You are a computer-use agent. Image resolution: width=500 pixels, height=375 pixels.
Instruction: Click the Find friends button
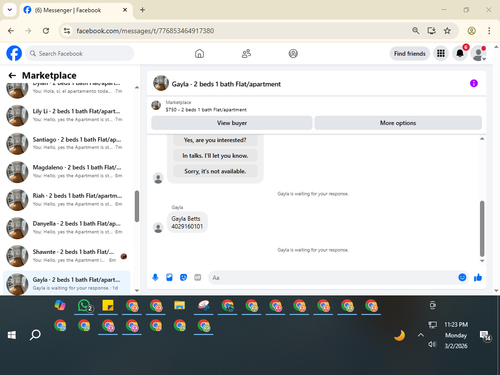click(410, 53)
